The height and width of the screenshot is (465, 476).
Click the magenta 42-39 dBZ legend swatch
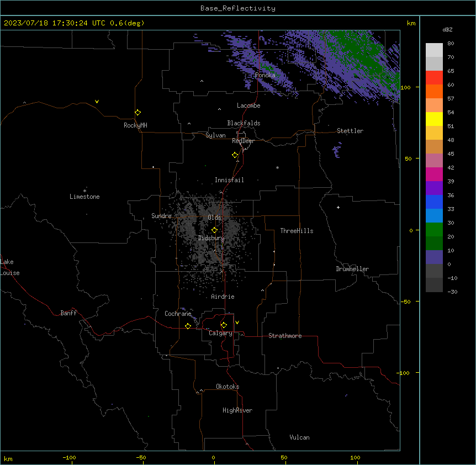click(434, 174)
